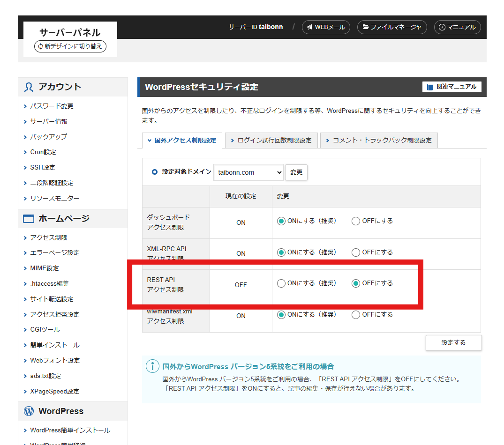This screenshot has height=445, width=504.
Task: Open WEBメール
Action: point(326,27)
